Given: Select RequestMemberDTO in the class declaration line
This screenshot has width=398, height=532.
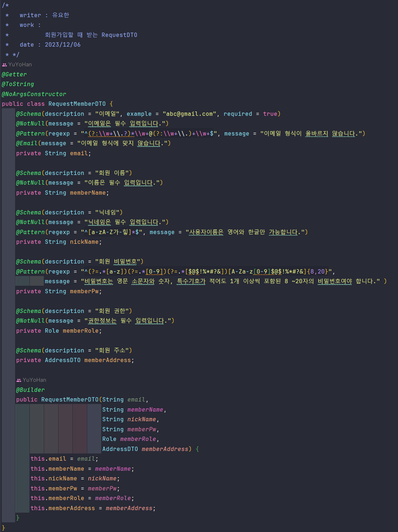Looking at the screenshot, I should point(77,104).
